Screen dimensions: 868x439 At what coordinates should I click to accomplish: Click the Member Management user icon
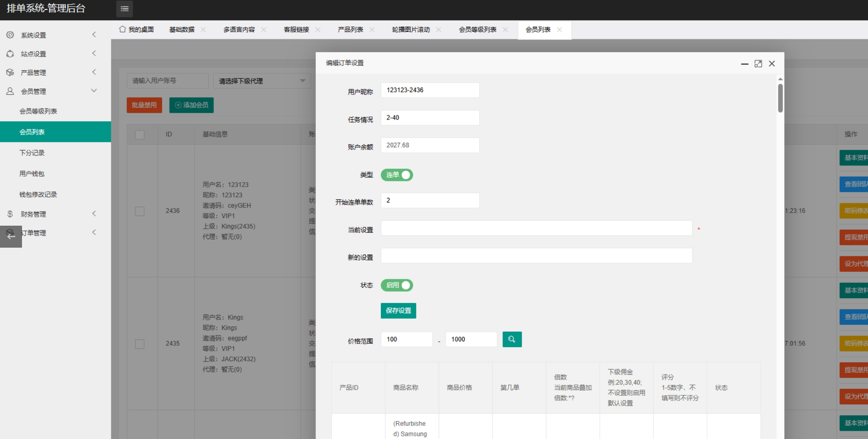click(x=10, y=91)
